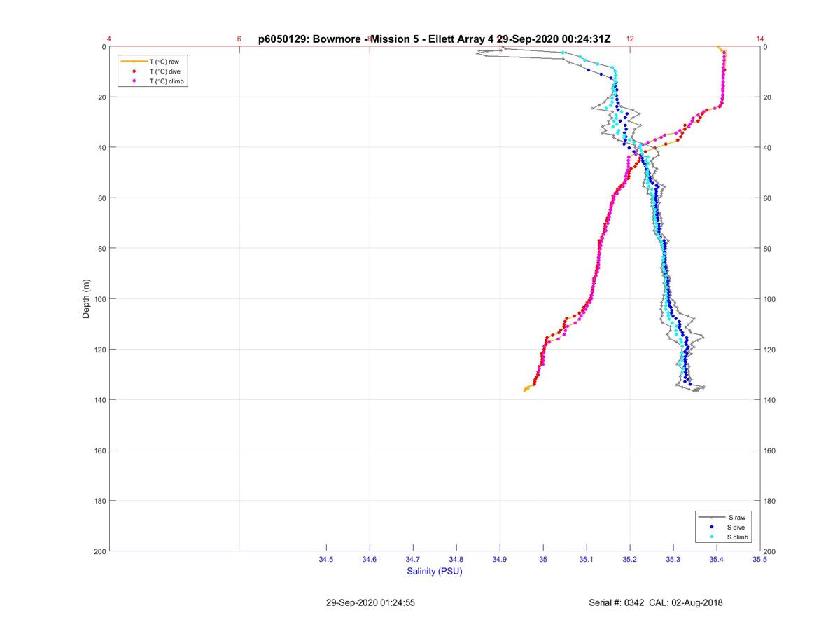Click the 'Depth (m)' axis label
This screenshot has height=620, width=840.
pos(86,299)
